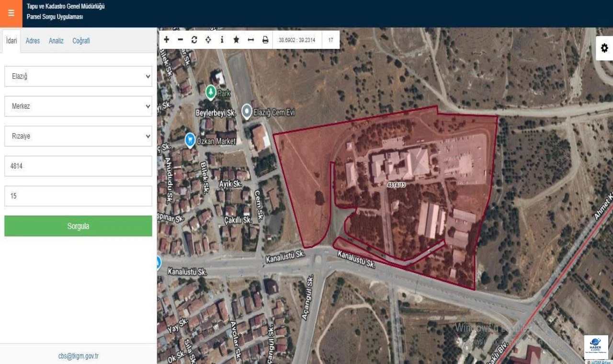Expand the Elazığ province dropdown
This screenshot has height=364, width=613.
click(78, 76)
